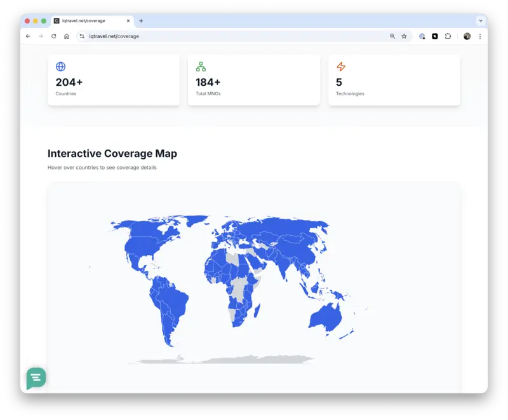
Task: Select the iqtravel.net/coverage browser tab
Action: [89, 20]
